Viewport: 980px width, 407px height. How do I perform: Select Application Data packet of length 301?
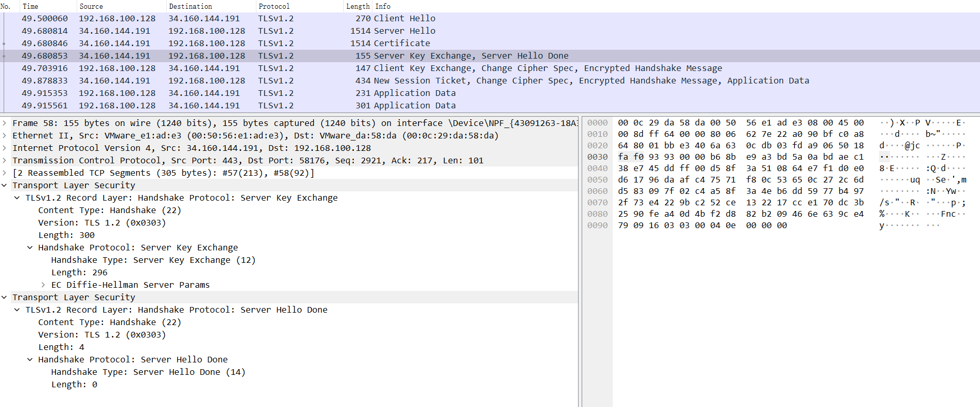pos(490,106)
